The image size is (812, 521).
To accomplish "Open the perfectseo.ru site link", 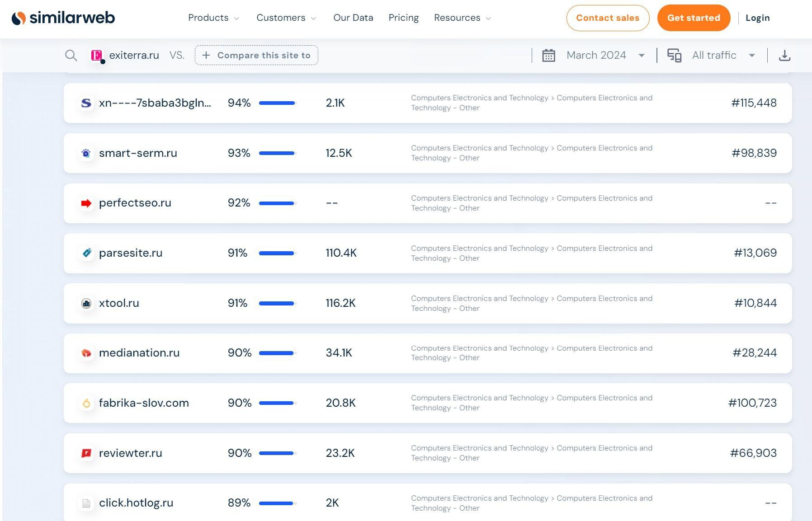I will [x=135, y=203].
